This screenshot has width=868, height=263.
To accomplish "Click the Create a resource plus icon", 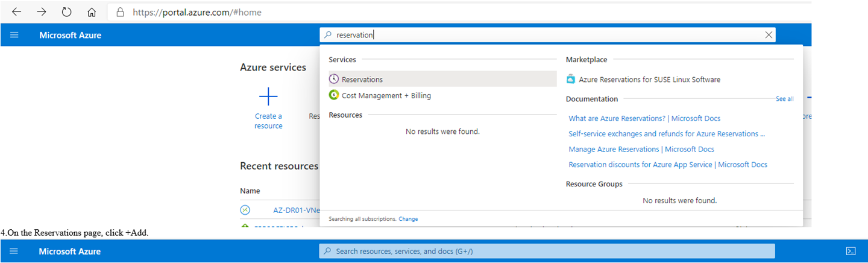I will (x=268, y=97).
